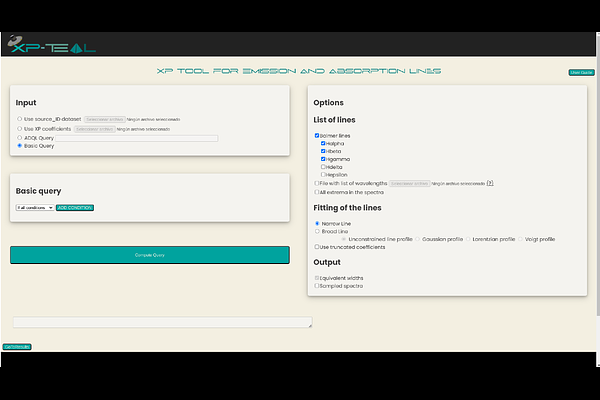Check Hdelta checkbox

[x=323, y=167]
